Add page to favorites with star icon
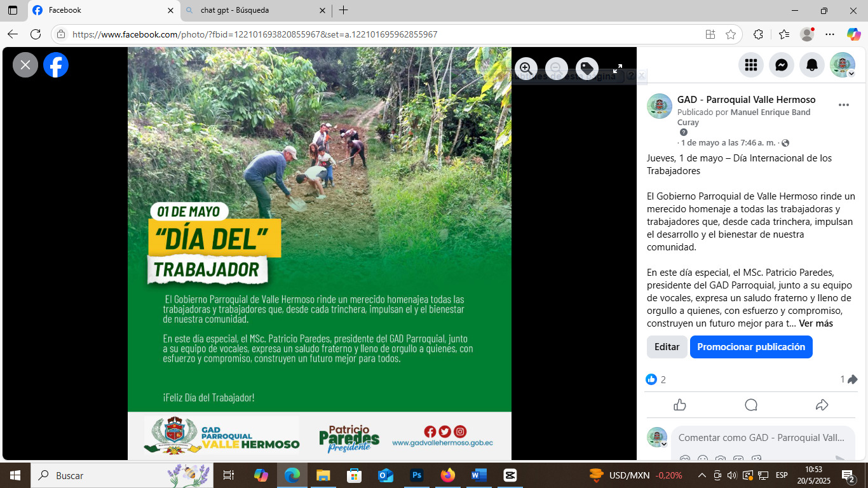The height and width of the screenshot is (488, 868). point(731,34)
